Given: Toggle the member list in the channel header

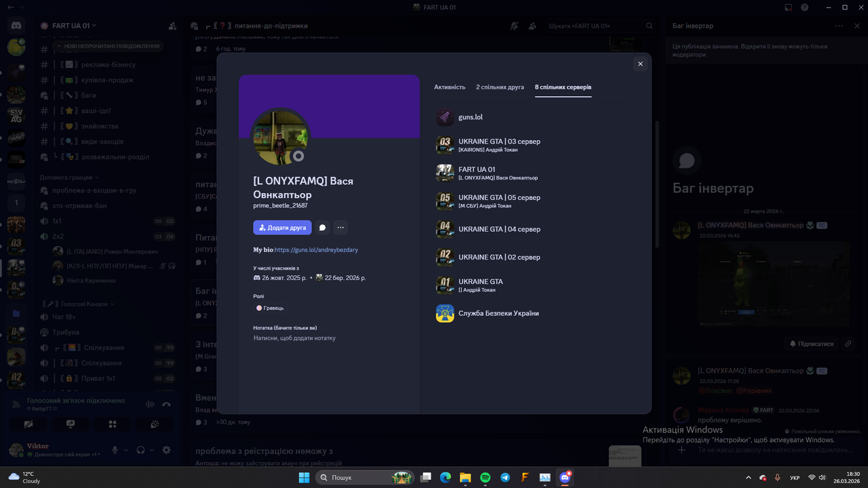Looking at the screenshot, I should click(x=532, y=26).
